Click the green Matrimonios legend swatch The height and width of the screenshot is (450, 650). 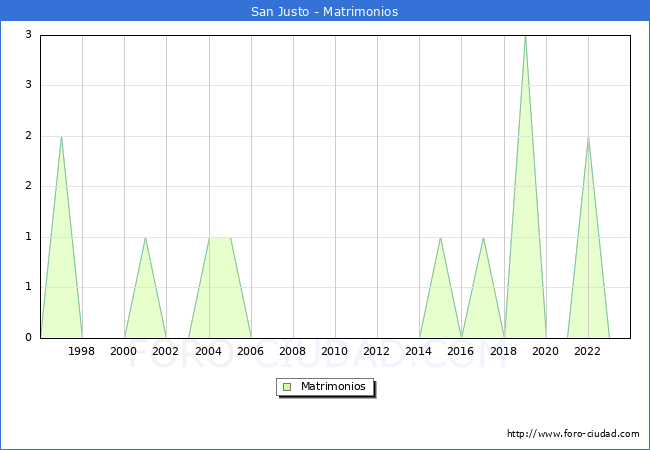(x=287, y=387)
